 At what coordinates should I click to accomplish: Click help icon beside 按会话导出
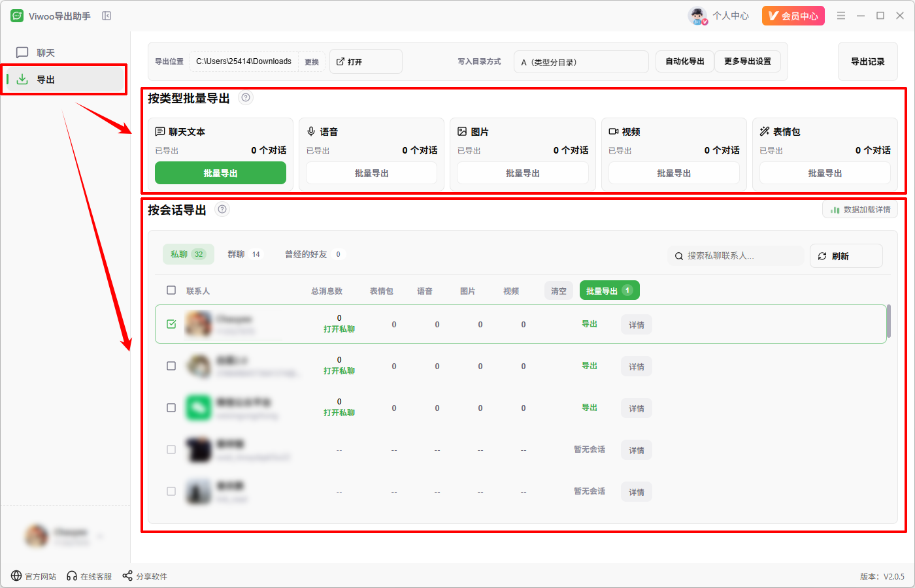222,210
